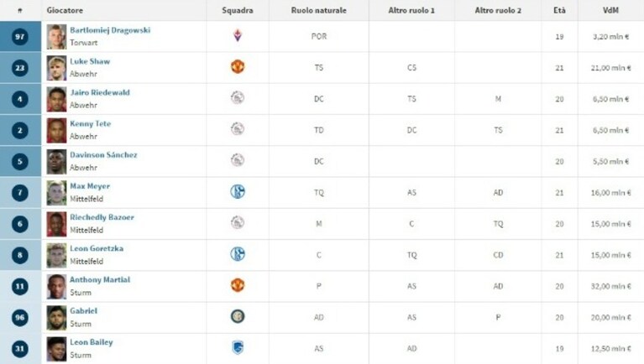Click the Ajax crest in Jairo Riedewald's row
Image resolution: width=644 pixels, height=364 pixels.
(x=238, y=97)
